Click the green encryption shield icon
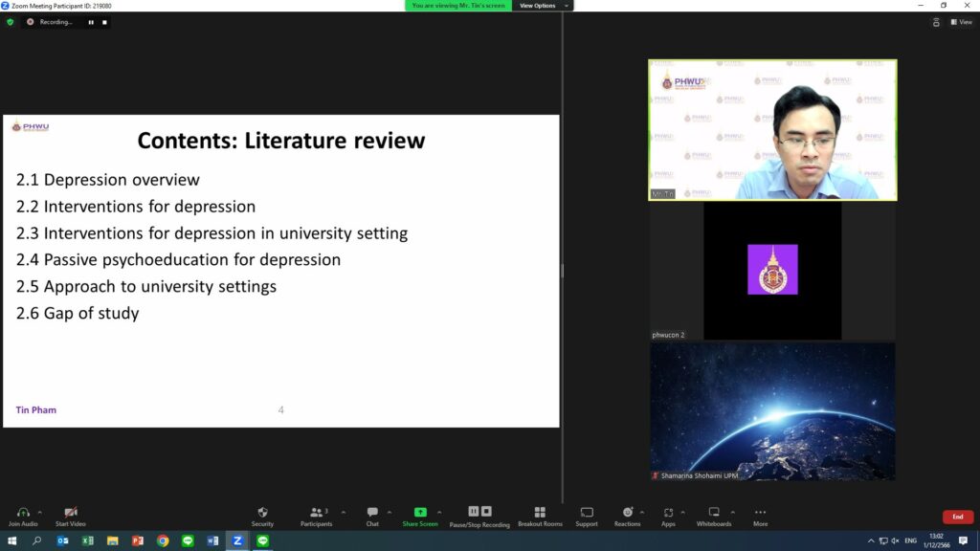Viewport: 980px width, 551px height. (x=10, y=22)
